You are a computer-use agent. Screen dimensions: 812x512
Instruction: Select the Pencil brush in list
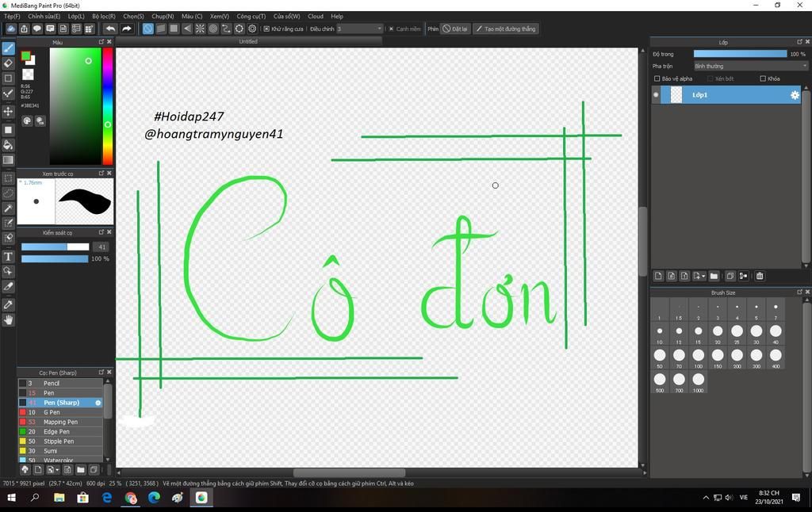point(60,383)
